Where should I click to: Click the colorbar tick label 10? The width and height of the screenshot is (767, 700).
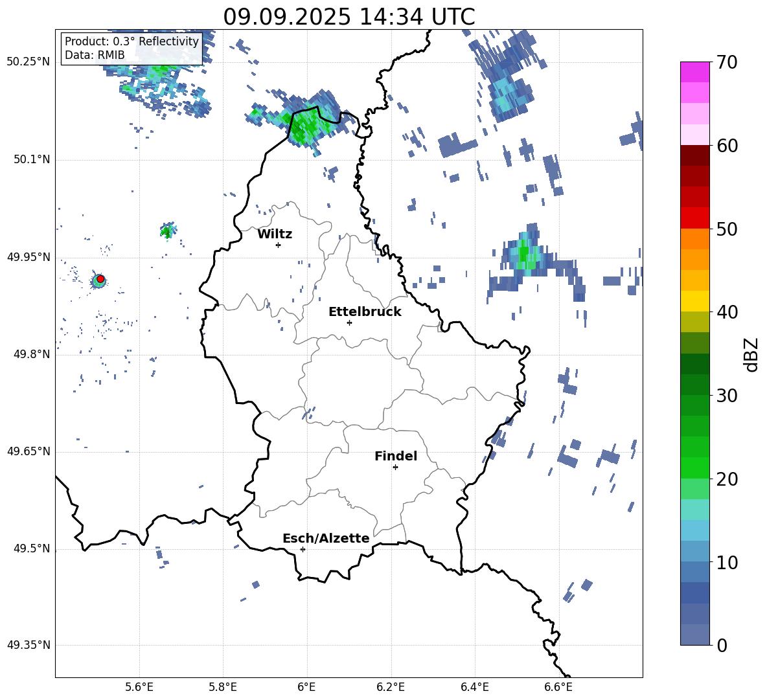727,562
